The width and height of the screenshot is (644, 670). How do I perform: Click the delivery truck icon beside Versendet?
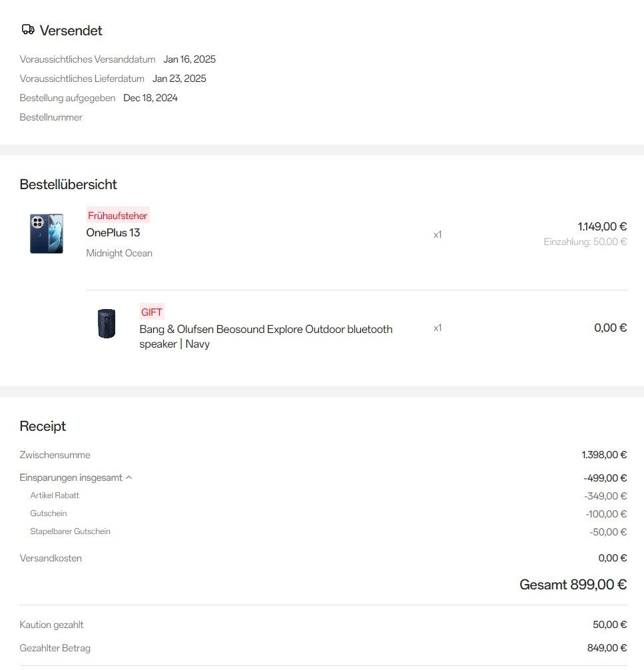pyautogui.click(x=27, y=30)
